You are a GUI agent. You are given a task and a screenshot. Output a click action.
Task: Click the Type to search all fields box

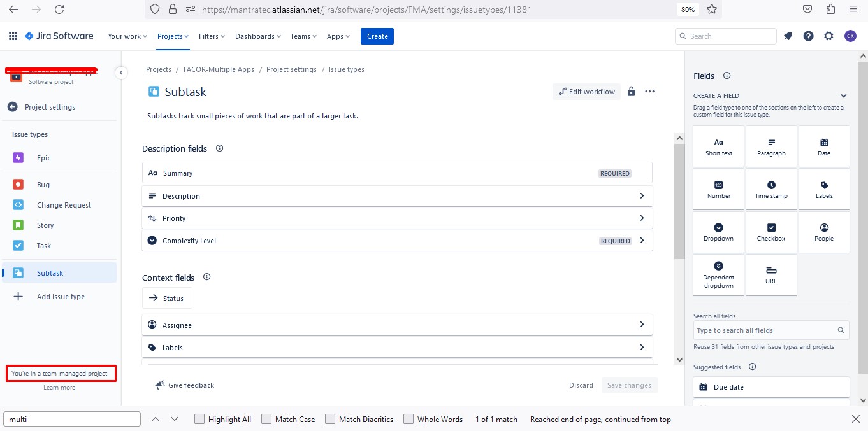click(x=765, y=330)
